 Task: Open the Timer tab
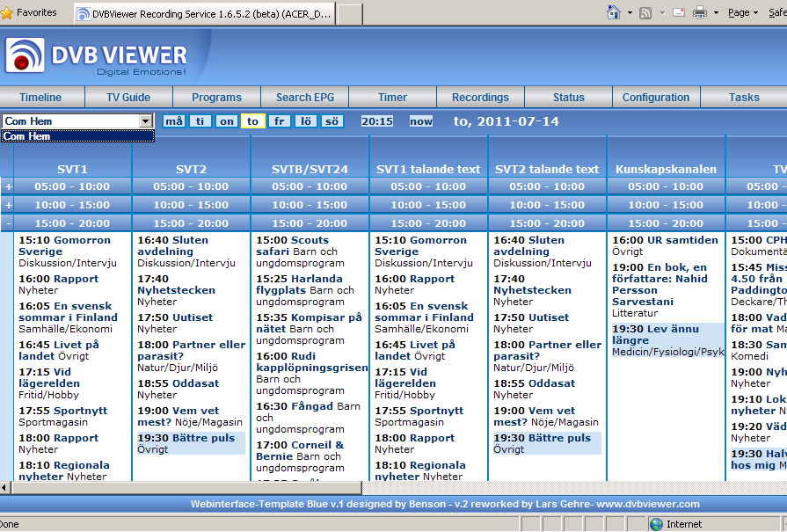(x=392, y=98)
